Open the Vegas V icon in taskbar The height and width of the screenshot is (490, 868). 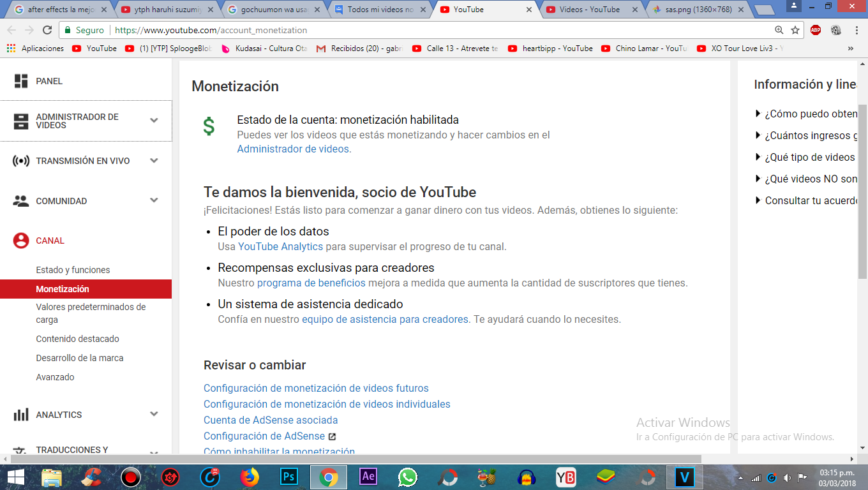point(685,477)
